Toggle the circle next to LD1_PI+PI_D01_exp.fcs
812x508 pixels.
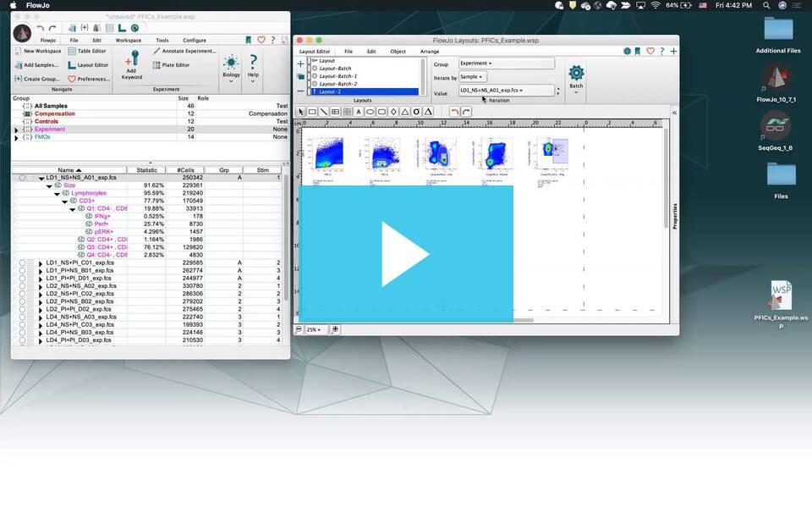22,279
